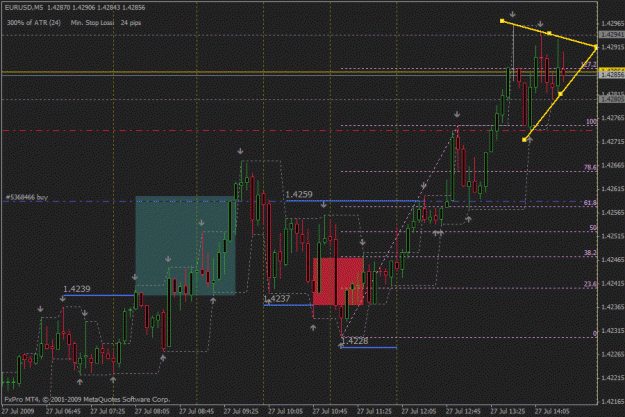Select the "27 Jul 11:25" time label
The image size is (625, 417).
(374, 411)
